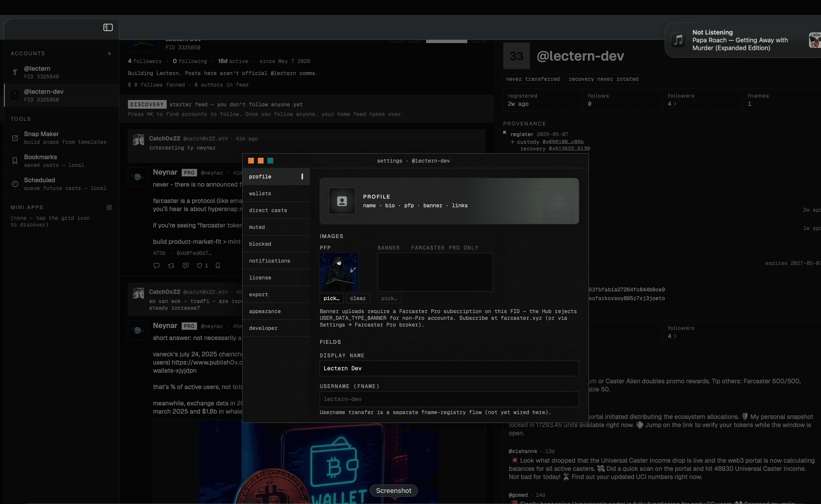Image resolution: width=821 pixels, height=504 pixels.
Task: Reply to Neynar's cast with comment icon
Action: coord(156,265)
